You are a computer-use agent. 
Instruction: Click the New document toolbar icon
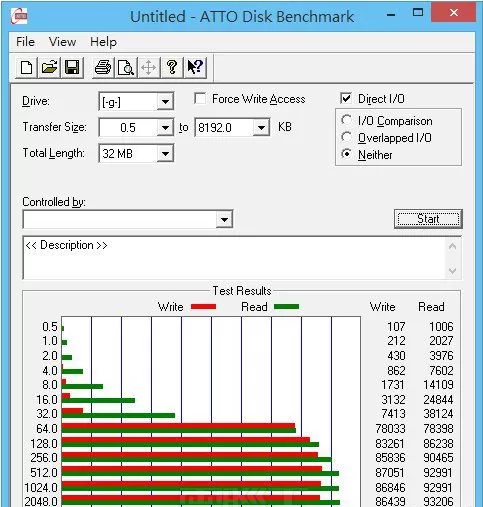point(27,68)
